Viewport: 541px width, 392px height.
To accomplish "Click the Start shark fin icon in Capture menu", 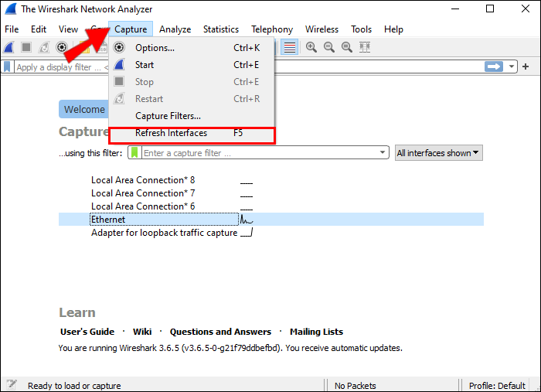I will 119,64.
